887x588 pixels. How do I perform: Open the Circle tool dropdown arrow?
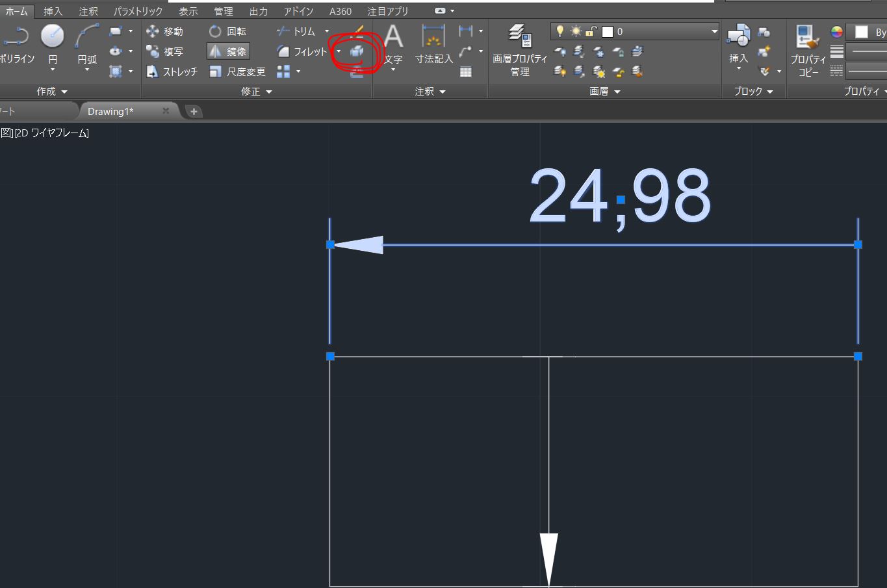pos(53,70)
